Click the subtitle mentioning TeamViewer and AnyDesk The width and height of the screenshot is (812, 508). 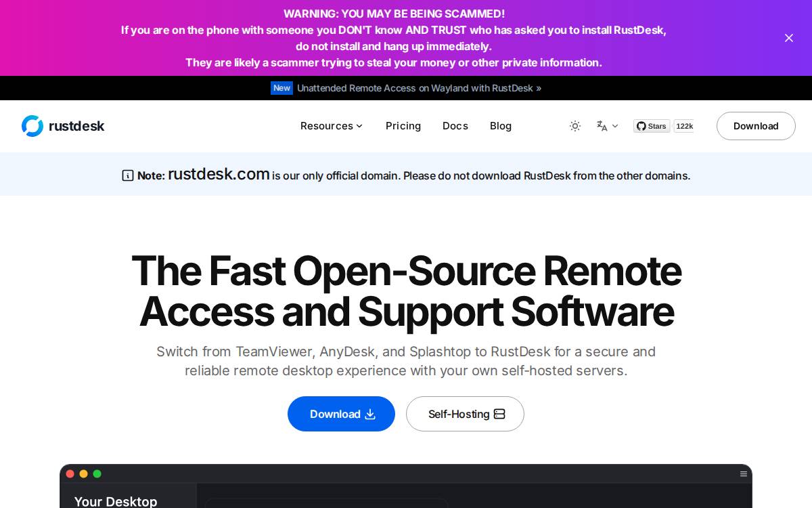[406, 361]
